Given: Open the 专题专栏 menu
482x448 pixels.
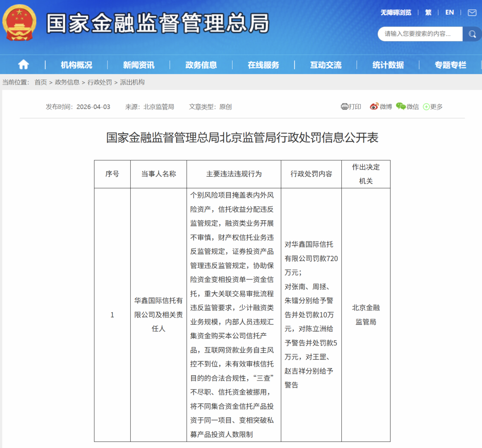Looking at the screenshot, I should tap(450, 65).
